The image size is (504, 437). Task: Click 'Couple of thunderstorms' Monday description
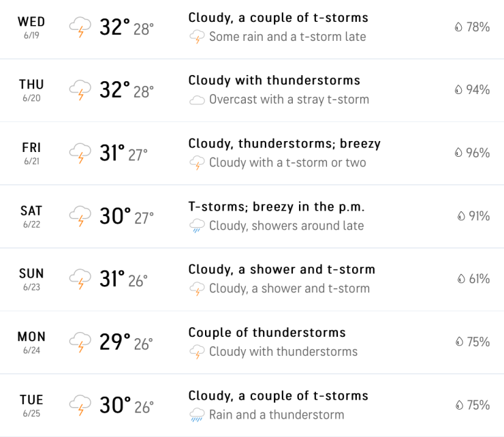coord(267,333)
